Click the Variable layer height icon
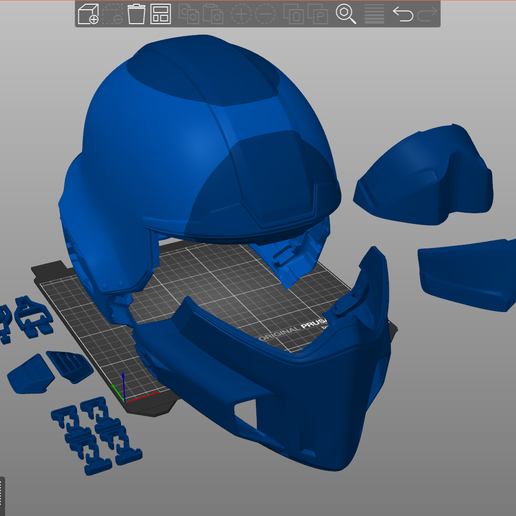The width and height of the screenshot is (516, 516). 374,14
